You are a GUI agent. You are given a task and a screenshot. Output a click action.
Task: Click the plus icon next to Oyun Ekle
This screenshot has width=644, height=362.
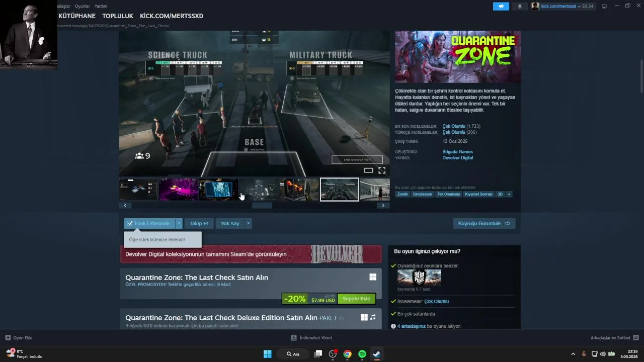(8, 338)
